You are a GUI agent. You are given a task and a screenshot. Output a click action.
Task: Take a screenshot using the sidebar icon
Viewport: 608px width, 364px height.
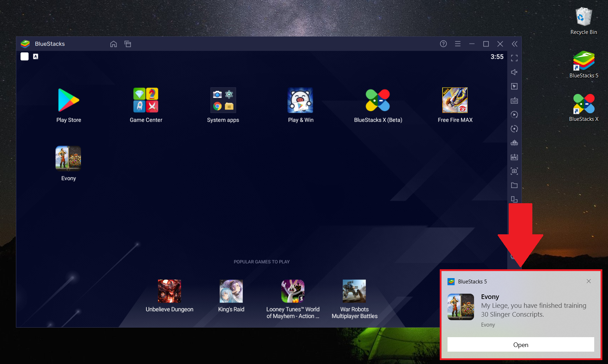[x=514, y=171]
